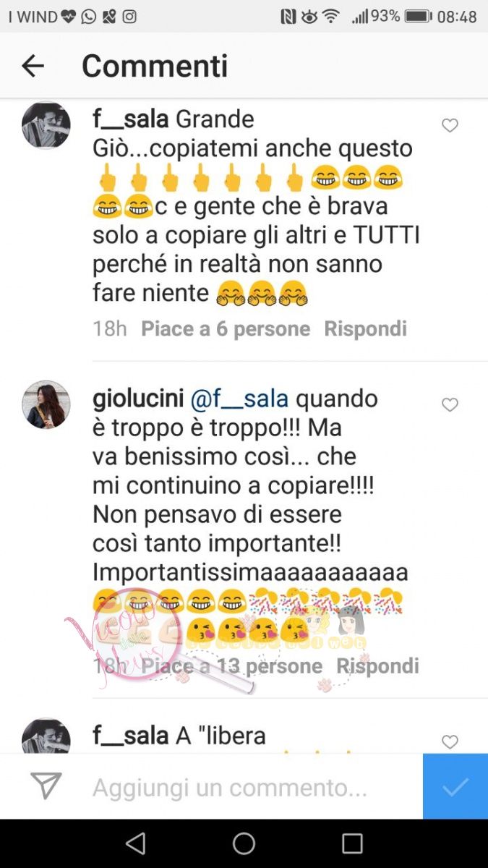The height and width of the screenshot is (868, 488).
Task: Like f__sala's 'A libera' comment
Action: pyautogui.click(x=450, y=741)
